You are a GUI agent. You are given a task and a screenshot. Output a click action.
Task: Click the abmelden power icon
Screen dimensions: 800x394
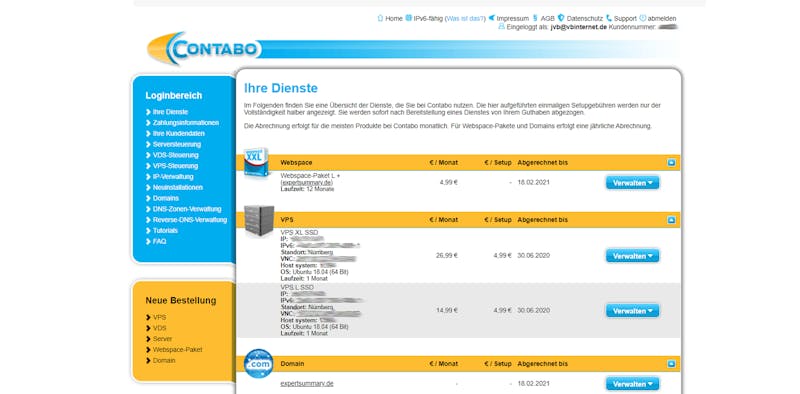tap(643, 18)
